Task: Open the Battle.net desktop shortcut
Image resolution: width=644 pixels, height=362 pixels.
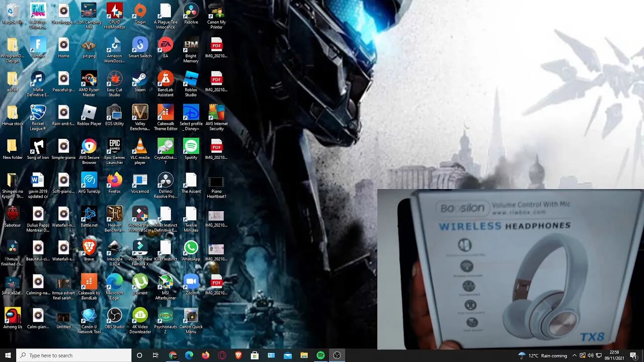Action: [x=89, y=217]
